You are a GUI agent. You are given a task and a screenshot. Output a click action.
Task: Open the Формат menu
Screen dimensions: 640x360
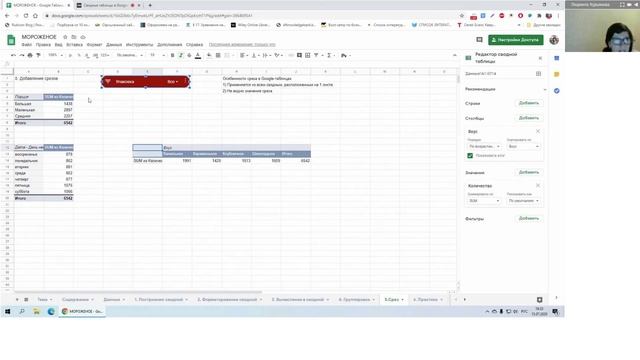tap(94, 44)
